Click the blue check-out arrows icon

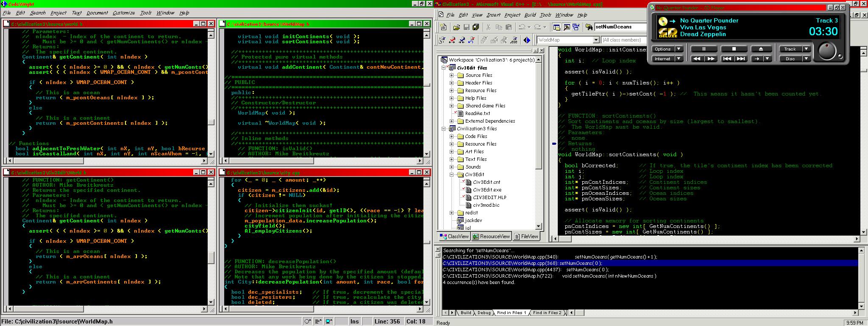pos(462,40)
